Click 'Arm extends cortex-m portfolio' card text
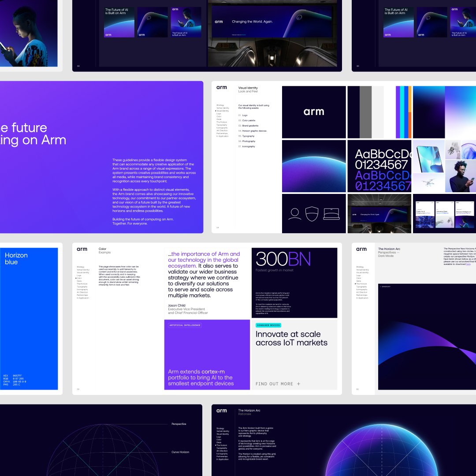Screen dimensions: 476x476 (201, 378)
